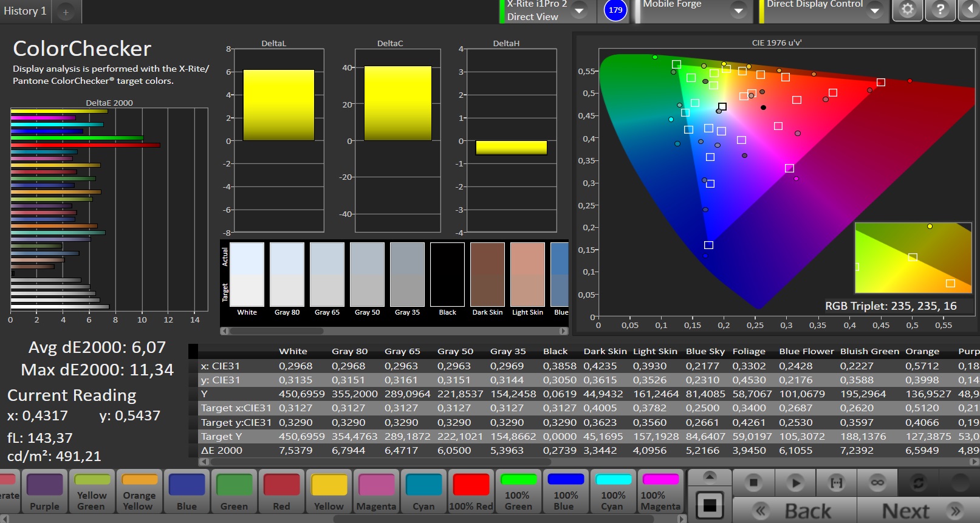Screen dimensions: 980x523
Task: Switch to the History 1 tab
Action: pyautogui.click(x=25, y=11)
